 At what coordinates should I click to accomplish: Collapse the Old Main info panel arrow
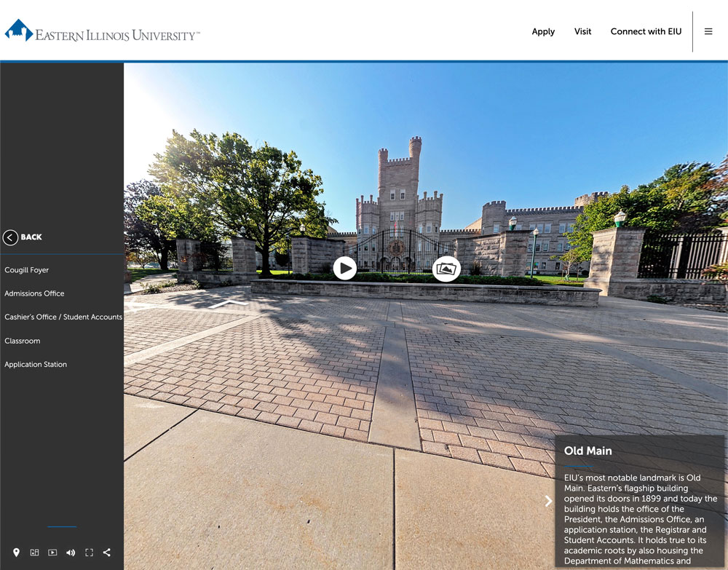pos(548,501)
